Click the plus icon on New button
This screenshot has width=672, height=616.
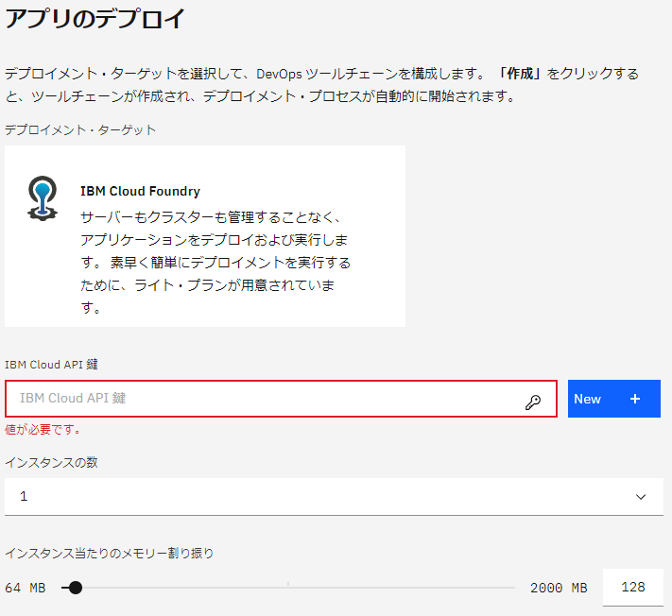click(635, 399)
